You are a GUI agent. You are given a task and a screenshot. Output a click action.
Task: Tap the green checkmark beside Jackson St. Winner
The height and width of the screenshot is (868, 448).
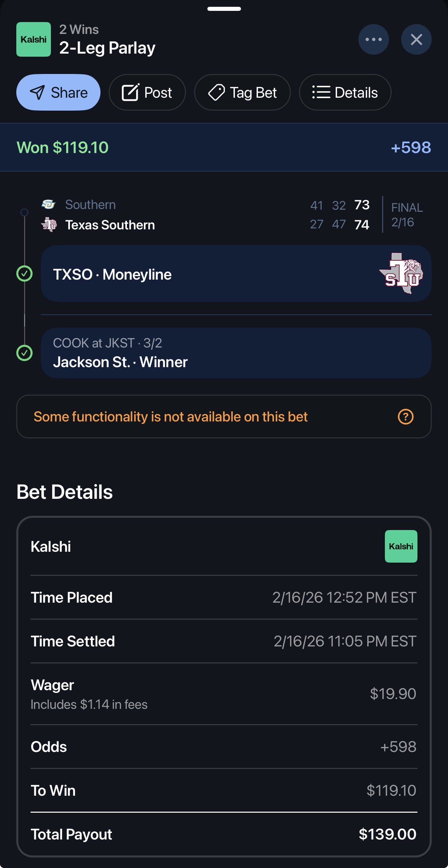(24, 354)
